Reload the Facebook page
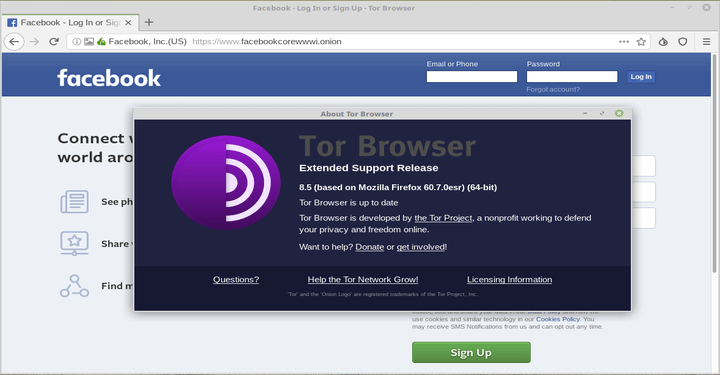 (x=54, y=42)
